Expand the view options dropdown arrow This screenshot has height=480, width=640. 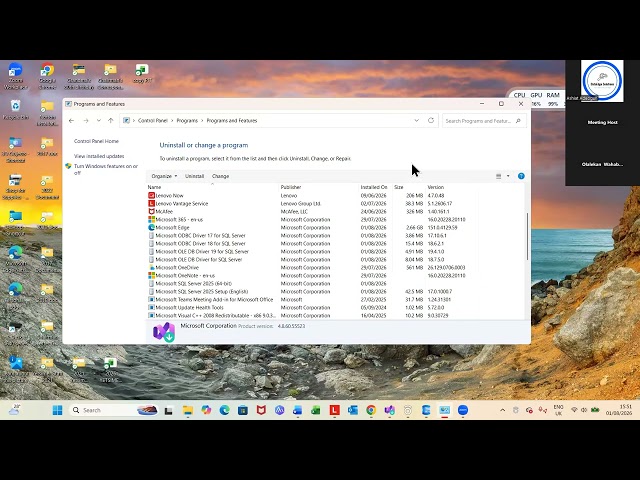click(x=508, y=176)
